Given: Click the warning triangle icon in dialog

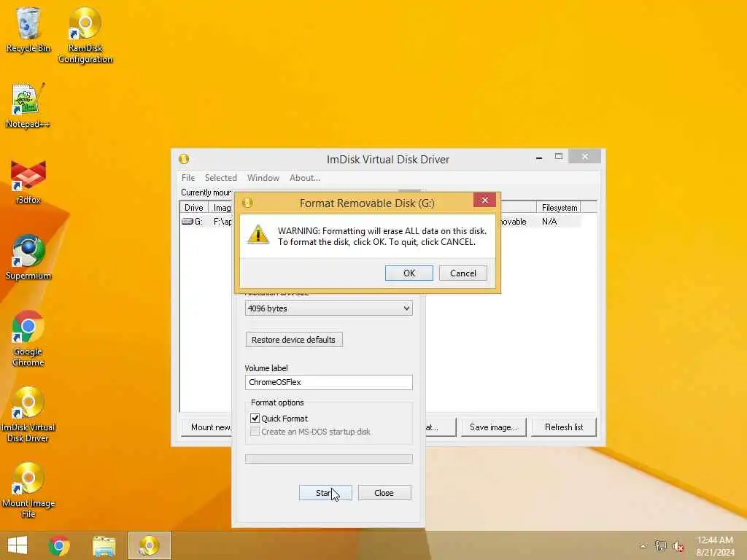Looking at the screenshot, I should [x=258, y=234].
